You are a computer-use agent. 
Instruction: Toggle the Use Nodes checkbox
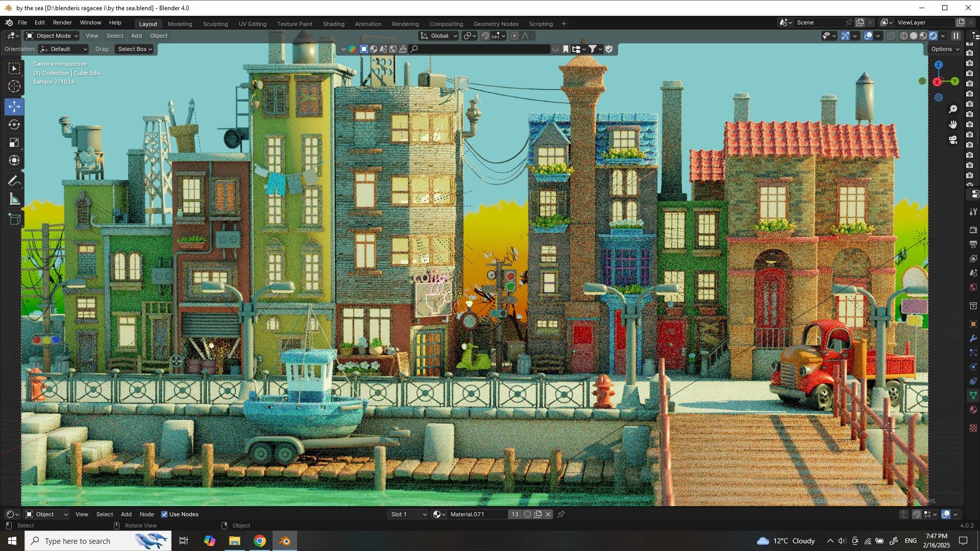[x=164, y=514]
